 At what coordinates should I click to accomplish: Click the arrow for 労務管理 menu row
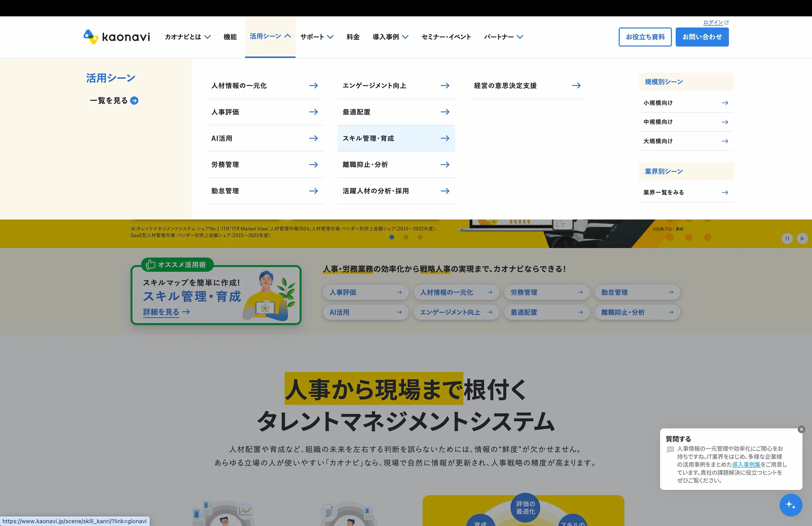[x=314, y=164]
